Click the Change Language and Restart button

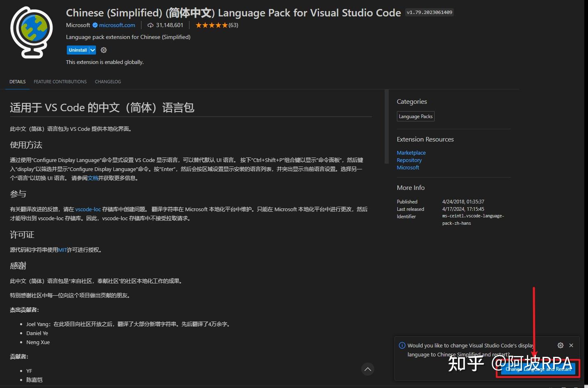point(538,369)
